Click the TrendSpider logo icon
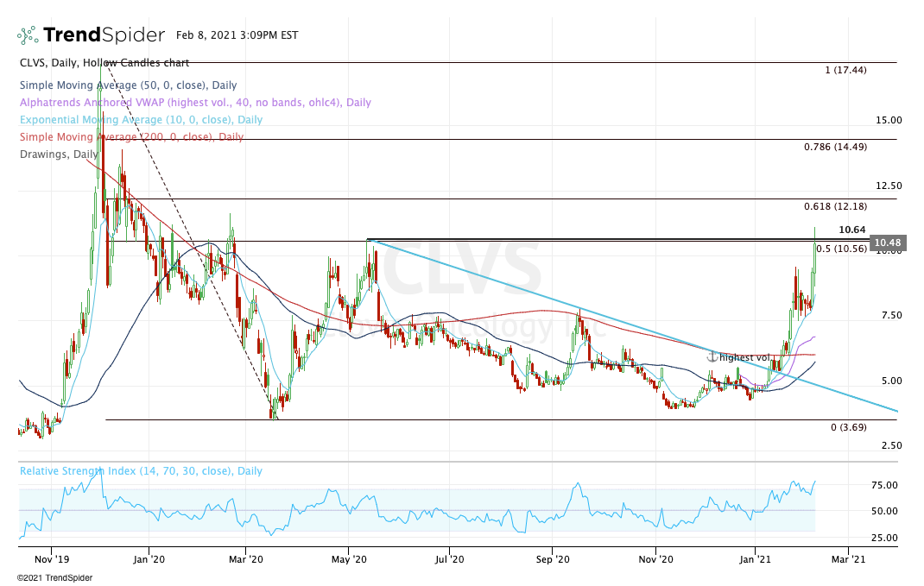924x586 pixels. pyautogui.click(x=28, y=35)
